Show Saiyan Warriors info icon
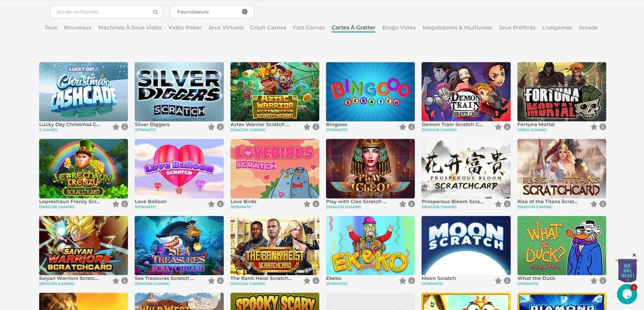Screen dimensions: 644x310 click(x=125, y=281)
